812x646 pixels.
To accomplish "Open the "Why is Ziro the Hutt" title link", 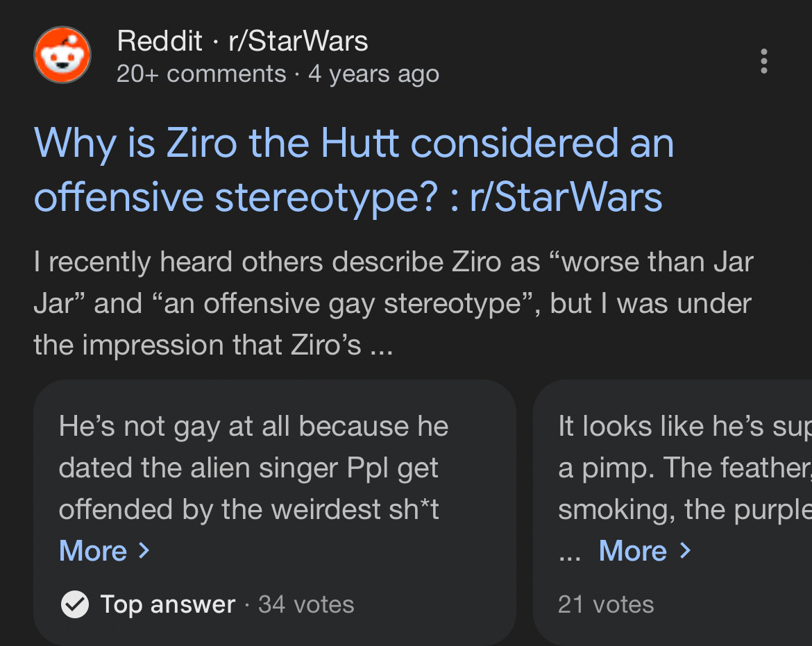I will coord(353,144).
